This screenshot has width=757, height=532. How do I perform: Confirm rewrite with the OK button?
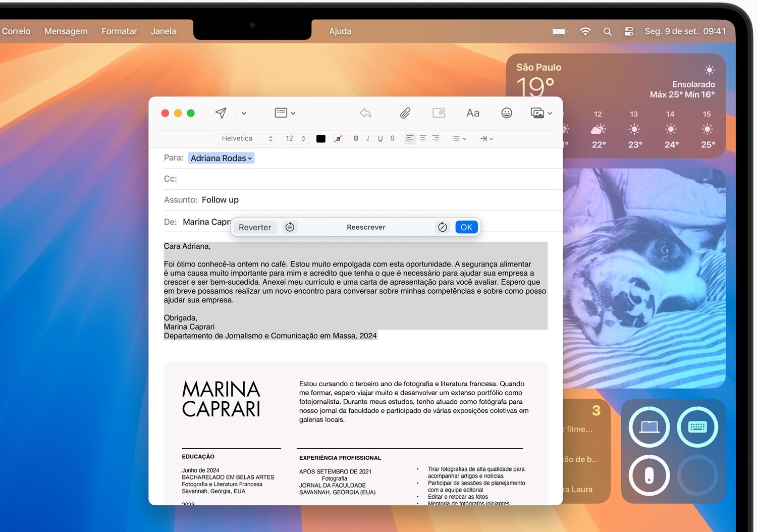466,227
